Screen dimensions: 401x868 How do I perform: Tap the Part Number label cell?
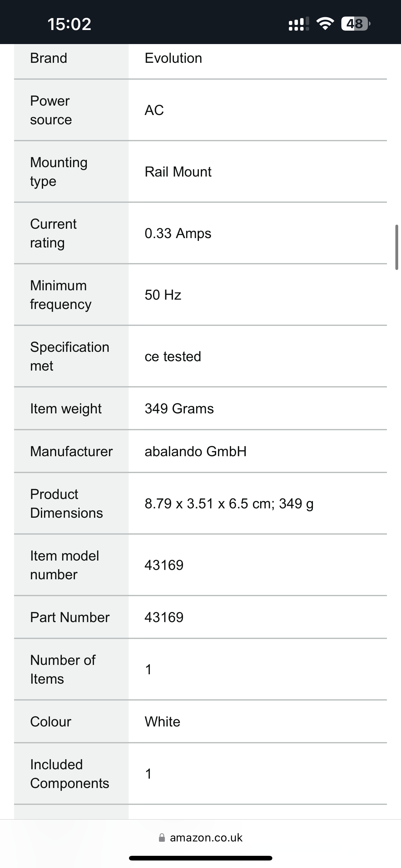coord(72,617)
